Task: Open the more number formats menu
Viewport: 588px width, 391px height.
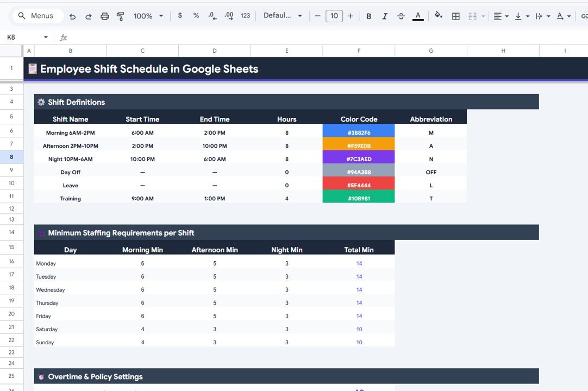Action: [245, 16]
